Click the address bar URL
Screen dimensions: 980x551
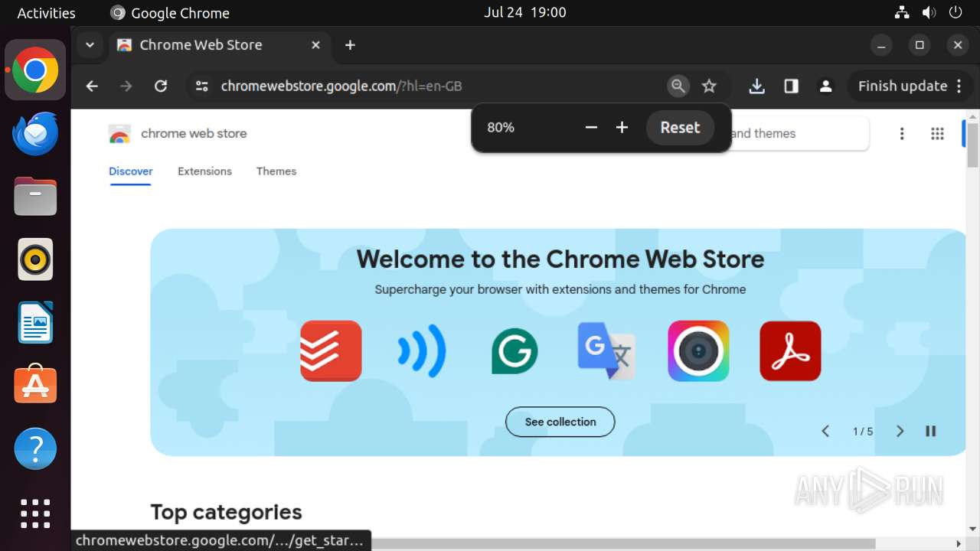pyautogui.click(x=341, y=86)
